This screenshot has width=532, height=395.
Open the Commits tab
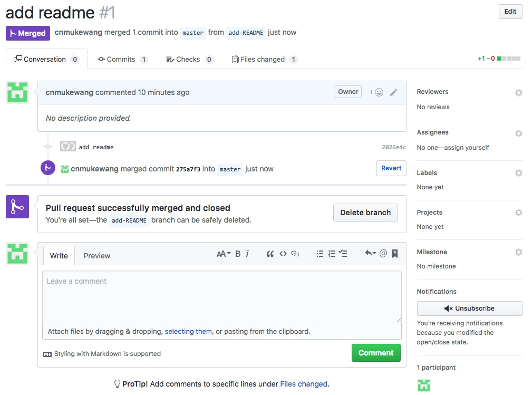[122, 59]
